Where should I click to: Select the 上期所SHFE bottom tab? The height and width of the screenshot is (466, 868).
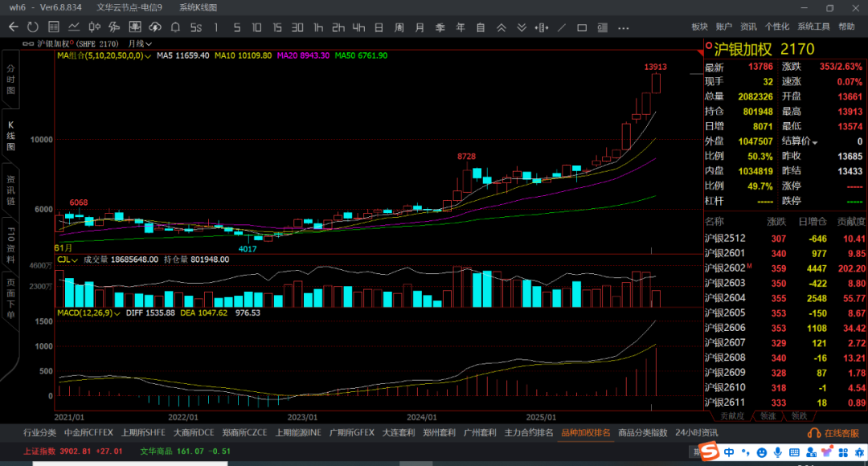(x=143, y=433)
